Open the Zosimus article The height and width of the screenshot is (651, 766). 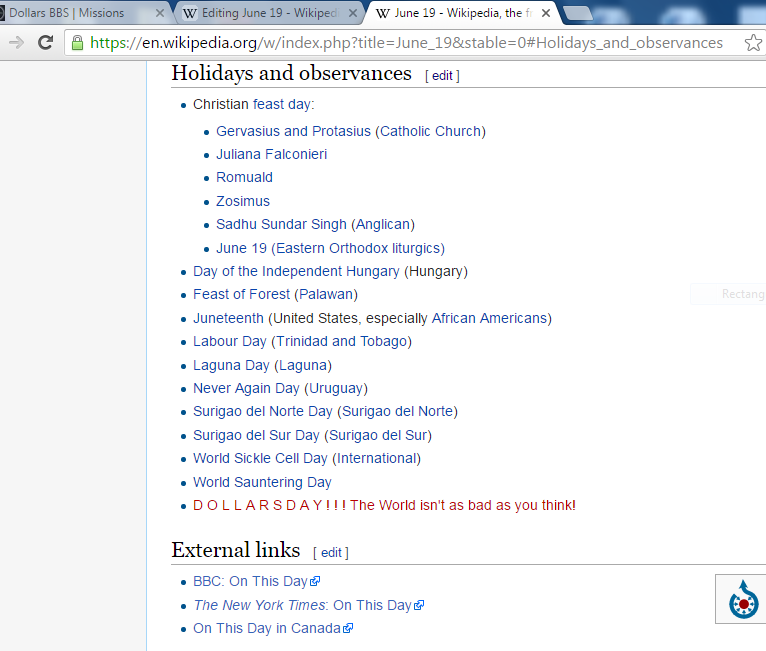(243, 201)
